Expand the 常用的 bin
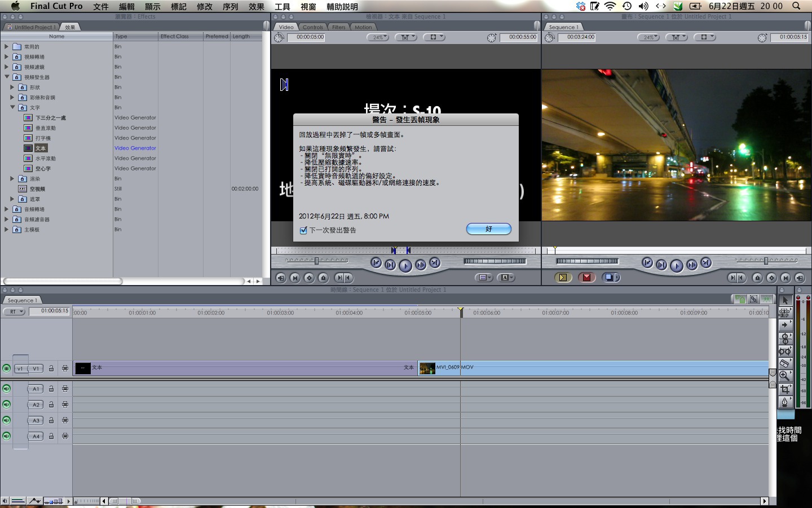 click(7, 46)
